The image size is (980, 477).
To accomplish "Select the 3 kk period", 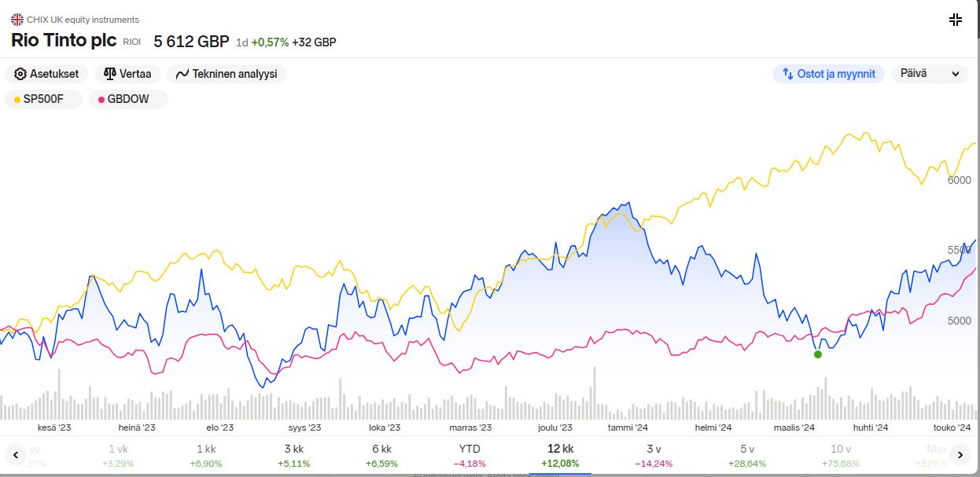I will [293, 456].
